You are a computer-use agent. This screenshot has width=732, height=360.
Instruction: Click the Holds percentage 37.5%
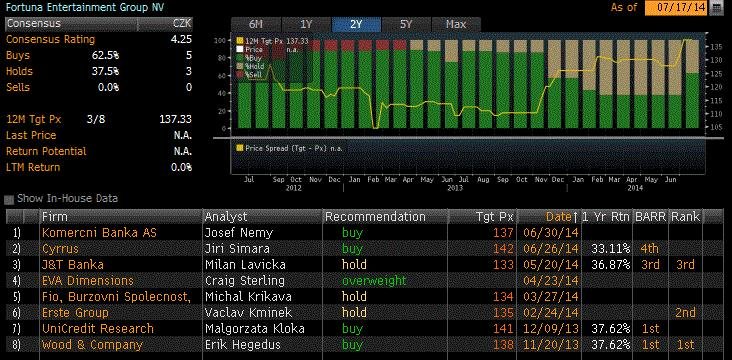point(106,71)
